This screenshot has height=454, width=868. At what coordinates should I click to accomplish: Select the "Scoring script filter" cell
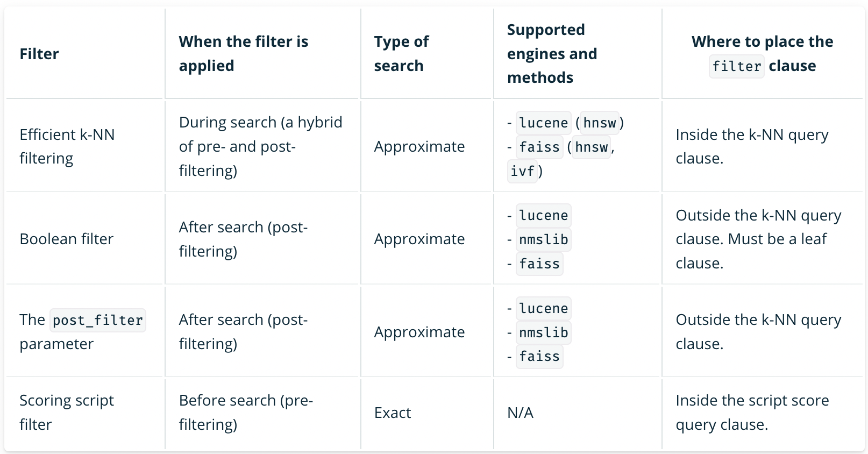coord(67,413)
